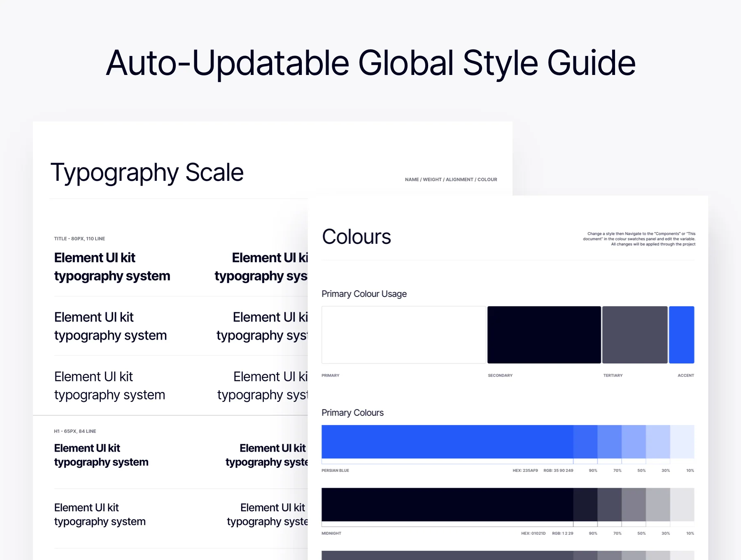The image size is (741, 560).
Task: Click the 'PERSIAN BLUE' colour name
Action: (x=335, y=471)
